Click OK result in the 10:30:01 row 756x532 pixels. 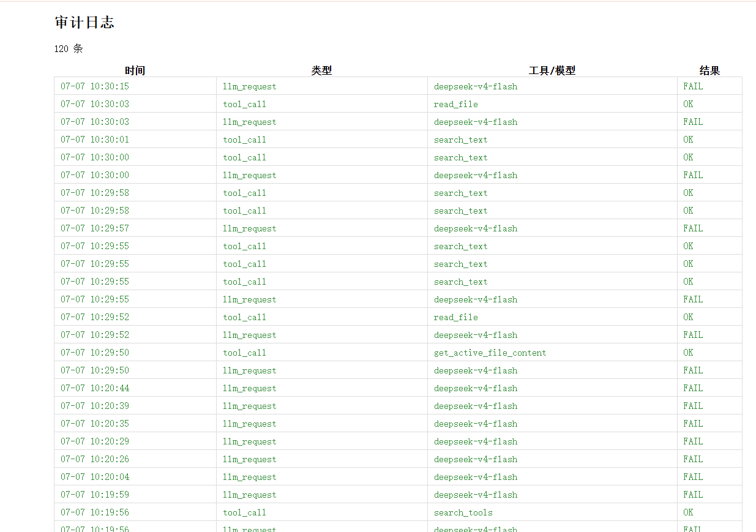689,140
